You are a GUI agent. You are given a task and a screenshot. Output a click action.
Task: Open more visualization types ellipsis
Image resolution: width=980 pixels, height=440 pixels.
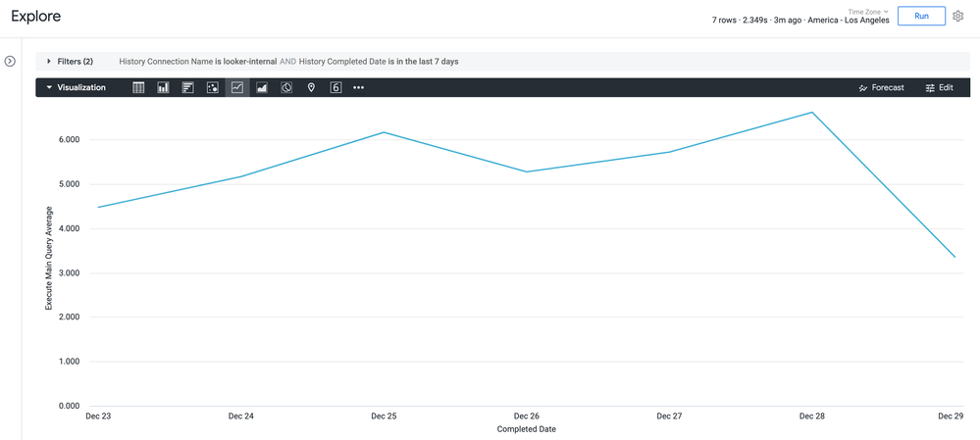click(358, 88)
